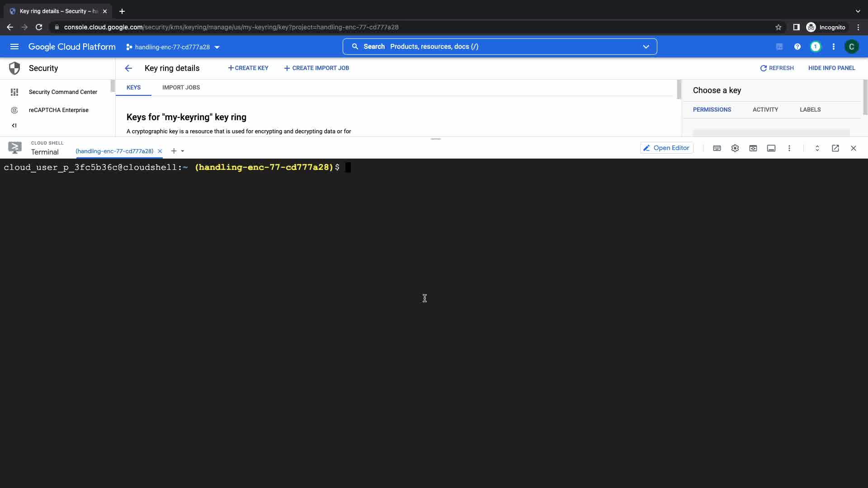Image resolution: width=868 pixels, height=488 pixels.
Task: Click the Cloud Shell web preview icon
Action: [x=753, y=148]
